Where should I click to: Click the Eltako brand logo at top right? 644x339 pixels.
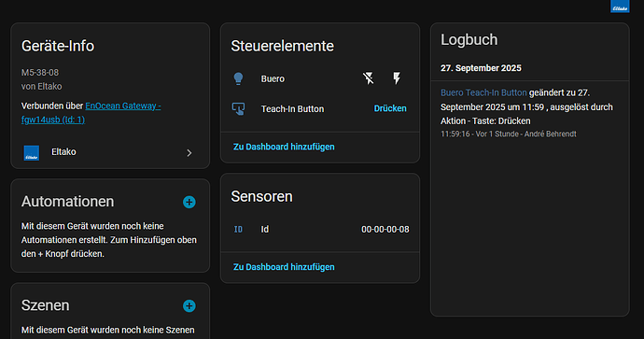tap(620, 7)
